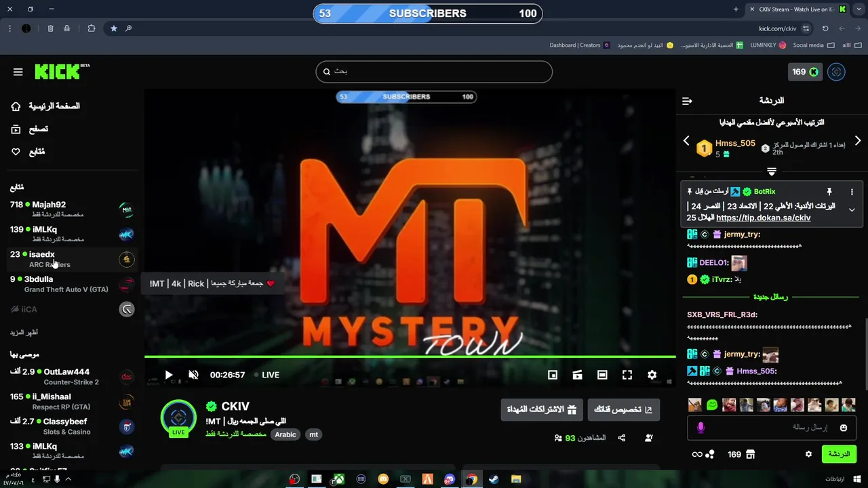Open the Social media bookmarks folder
Screen dimensions: 868x488
(x=814, y=45)
